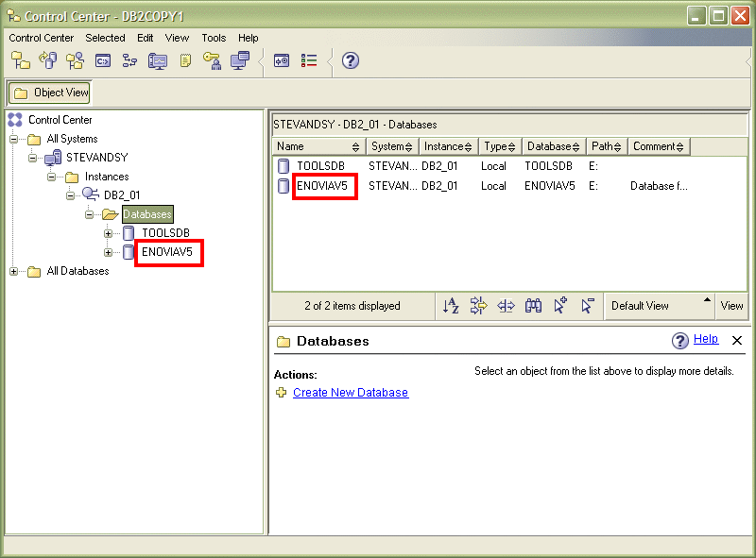Sort by the Database column header
The height and width of the screenshot is (558, 756).
(x=554, y=146)
